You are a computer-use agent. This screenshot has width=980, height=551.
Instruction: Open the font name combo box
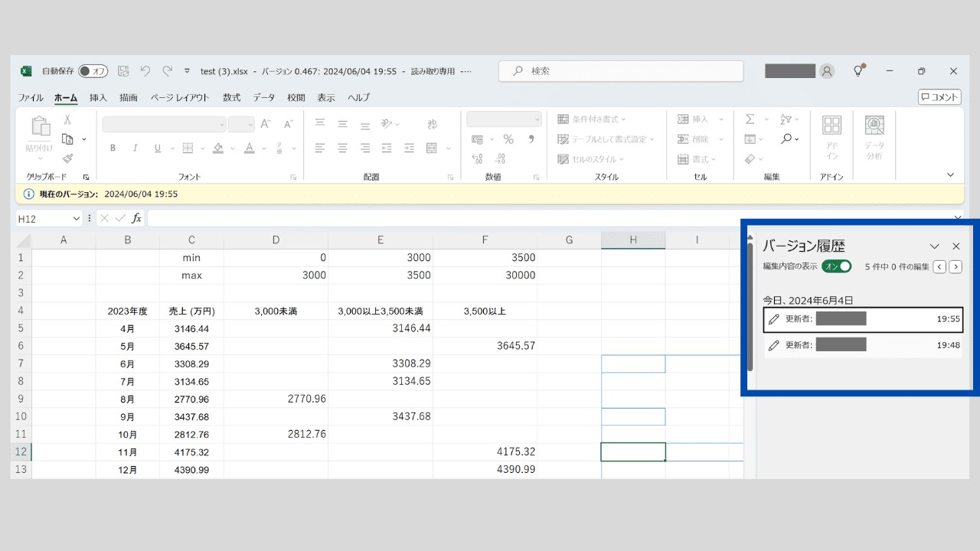pos(165,124)
